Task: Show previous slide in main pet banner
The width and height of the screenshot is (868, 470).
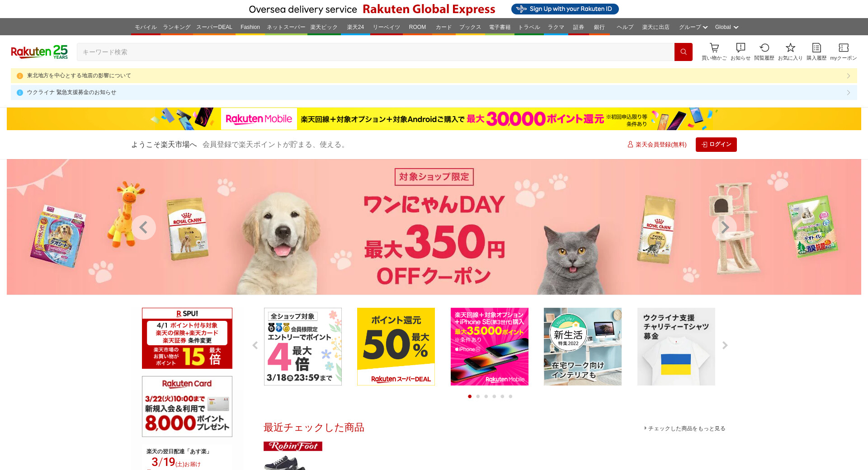Action: 144,227
